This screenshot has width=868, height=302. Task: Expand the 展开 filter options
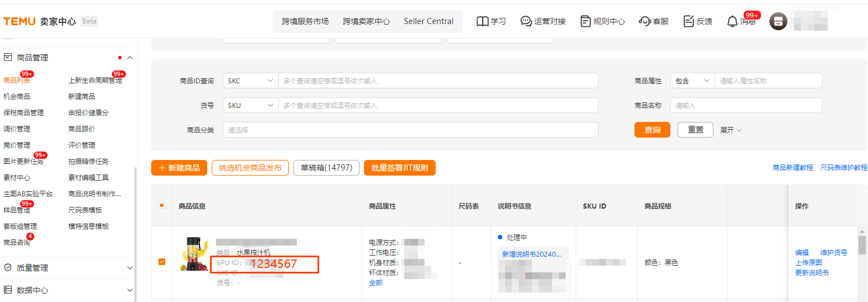pyautogui.click(x=730, y=130)
